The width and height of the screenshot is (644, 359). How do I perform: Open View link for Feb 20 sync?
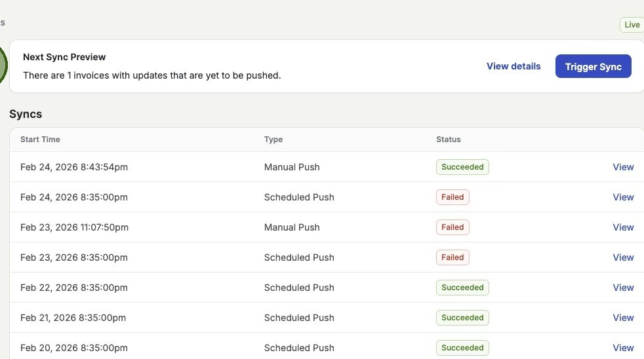tap(623, 348)
